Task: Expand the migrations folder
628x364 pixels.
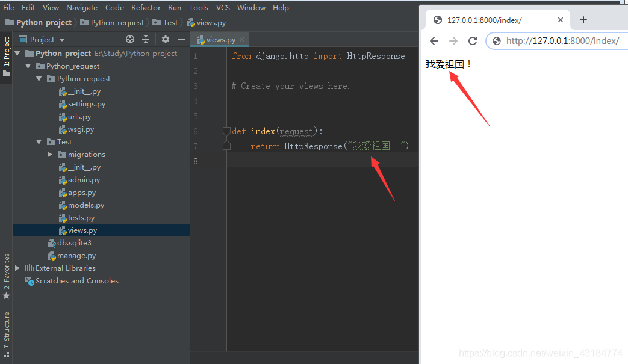Action: (49, 154)
